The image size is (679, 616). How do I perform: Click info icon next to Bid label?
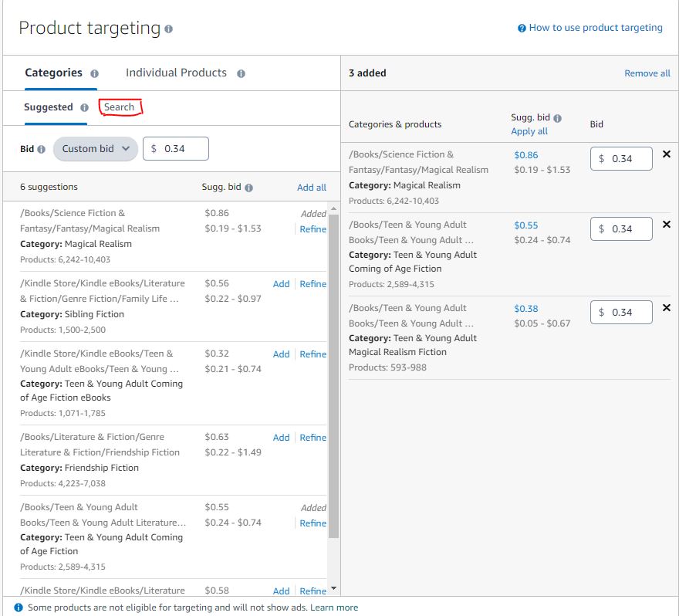click(x=41, y=149)
